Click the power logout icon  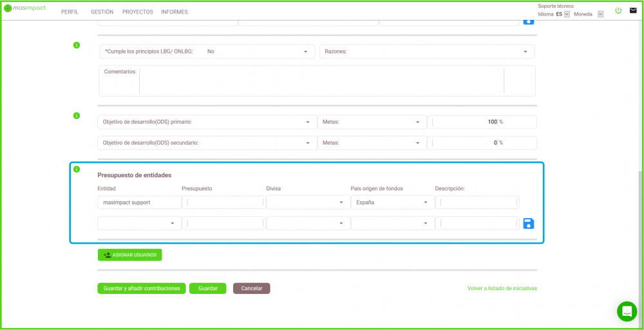(618, 10)
